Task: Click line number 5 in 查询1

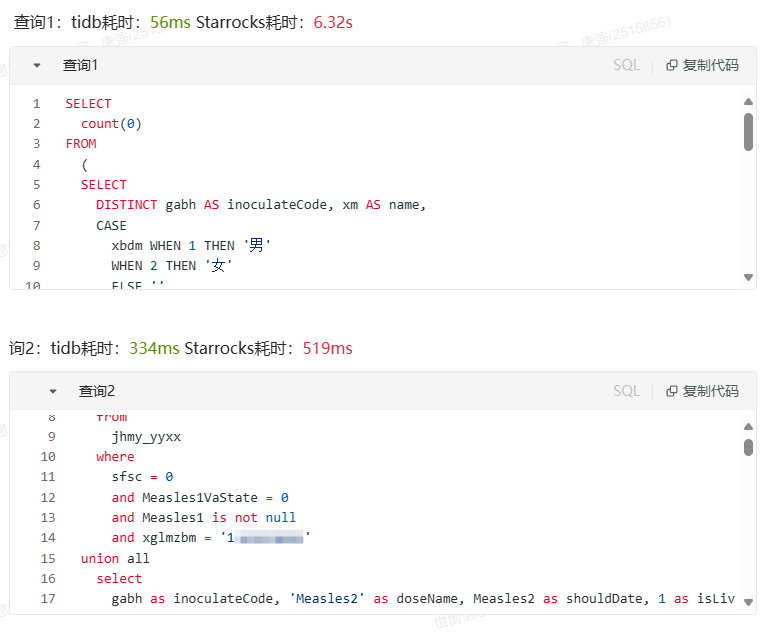Action: coord(36,185)
